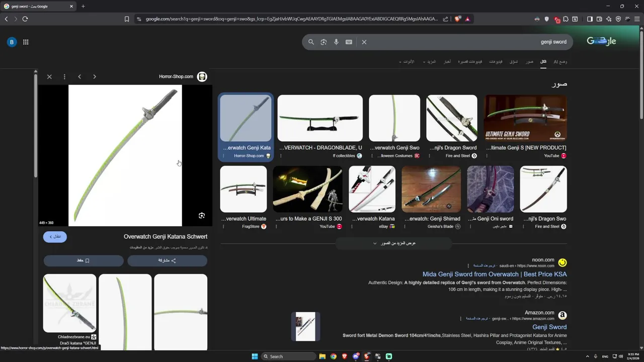Select the Ultimate Genji Sword YouTube thumbnail

pos(525,118)
